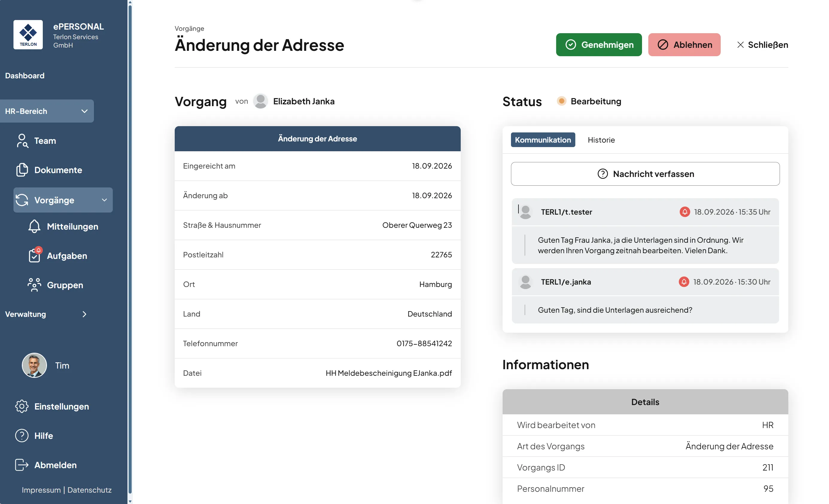Click the Vorgänge refresh-arrows icon
This screenshot has width=829, height=504.
22,200
